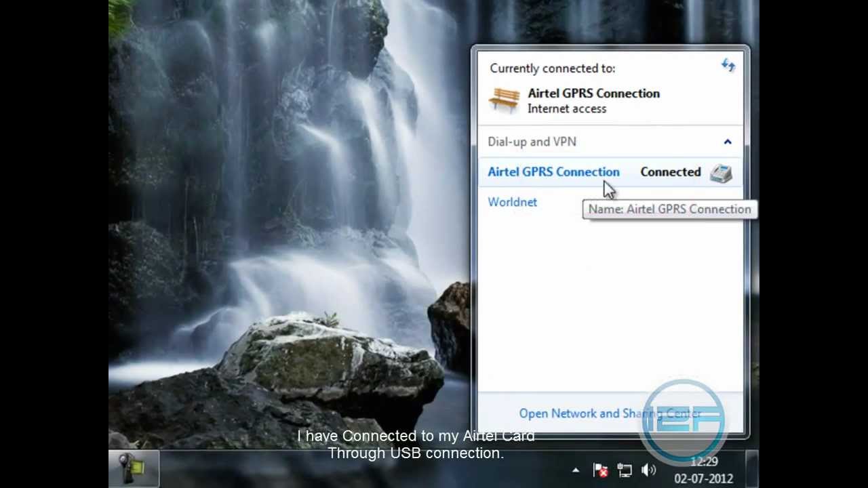
Task: Open Network and Sharing Center link
Action: 610,413
